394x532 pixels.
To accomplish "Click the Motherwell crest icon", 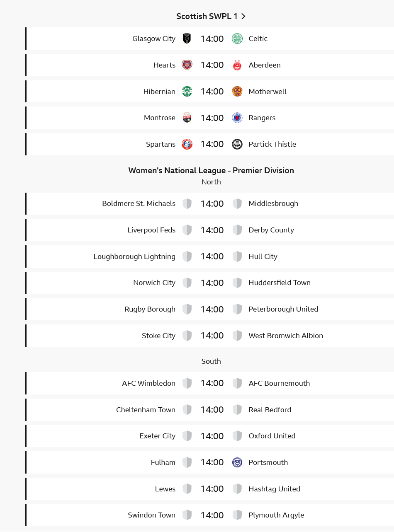I will [x=237, y=92].
